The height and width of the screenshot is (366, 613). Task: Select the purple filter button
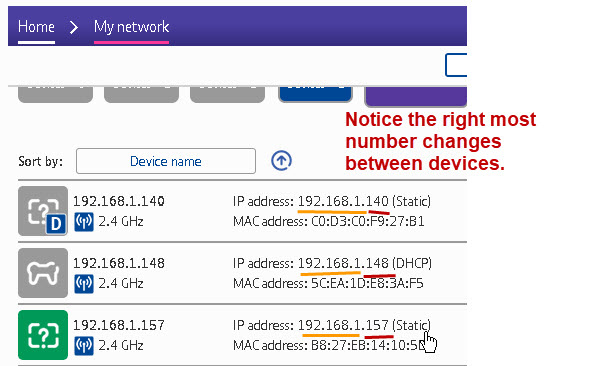(416, 96)
